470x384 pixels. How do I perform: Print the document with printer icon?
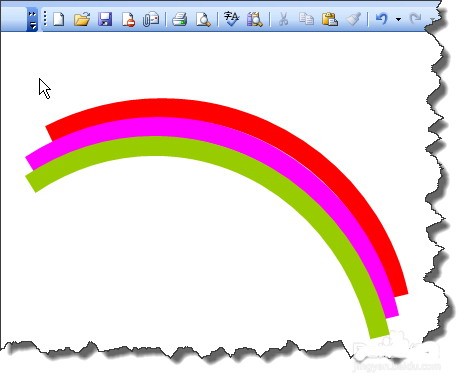pos(179,19)
